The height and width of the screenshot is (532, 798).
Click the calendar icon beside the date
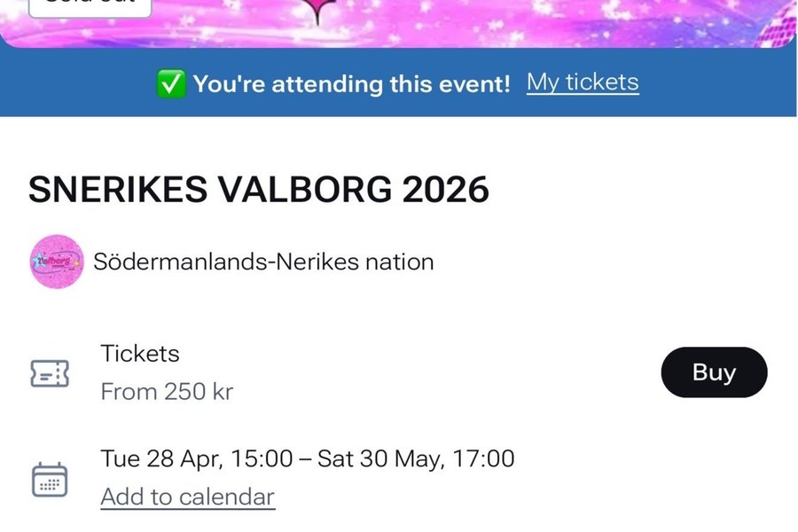pyautogui.click(x=50, y=479)
